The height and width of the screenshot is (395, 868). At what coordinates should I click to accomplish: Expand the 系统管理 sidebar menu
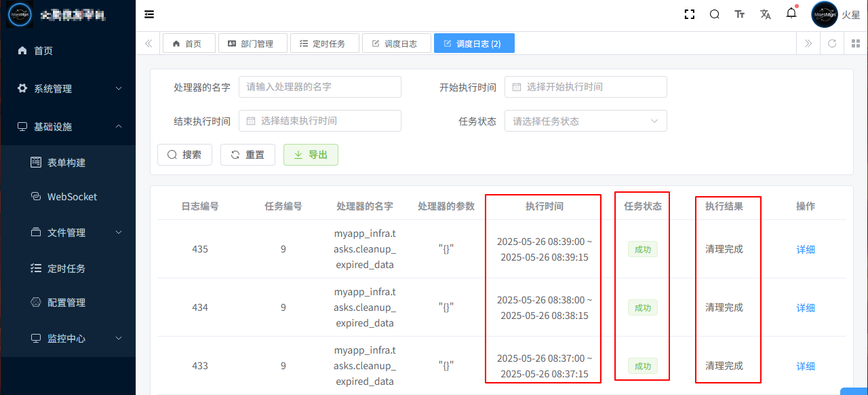pyautogui.click(x=68, y=88)
